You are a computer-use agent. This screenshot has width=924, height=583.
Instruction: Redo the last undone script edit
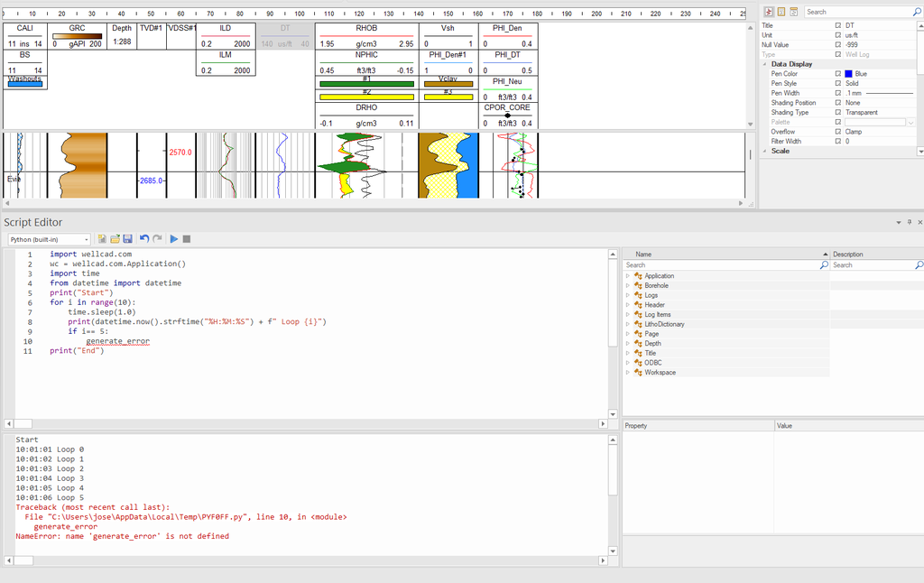pos(157,239)
